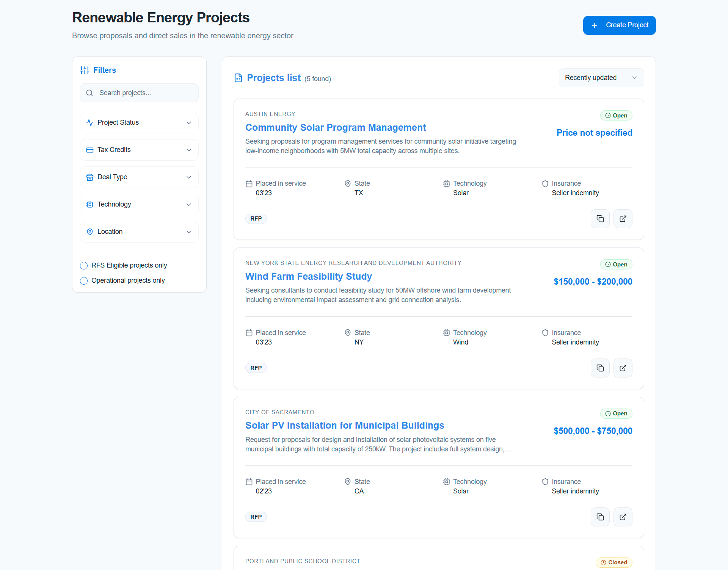Image resolution: width=728 pixels, height=570 pixels.
Task: Open Solar PV Installation for Municipal Buildings link
Action: point(344,425)
